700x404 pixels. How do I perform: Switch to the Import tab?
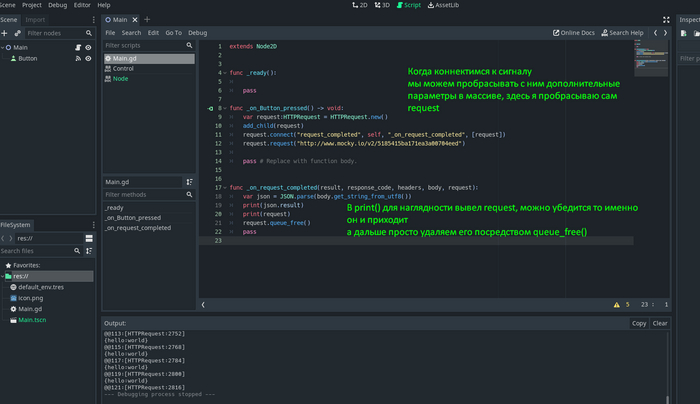(x=35, y=19)
